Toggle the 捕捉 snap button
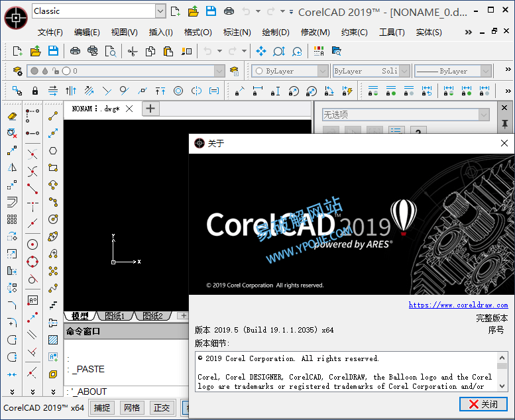This screenshot has width=515, height=420. (102, 407)
